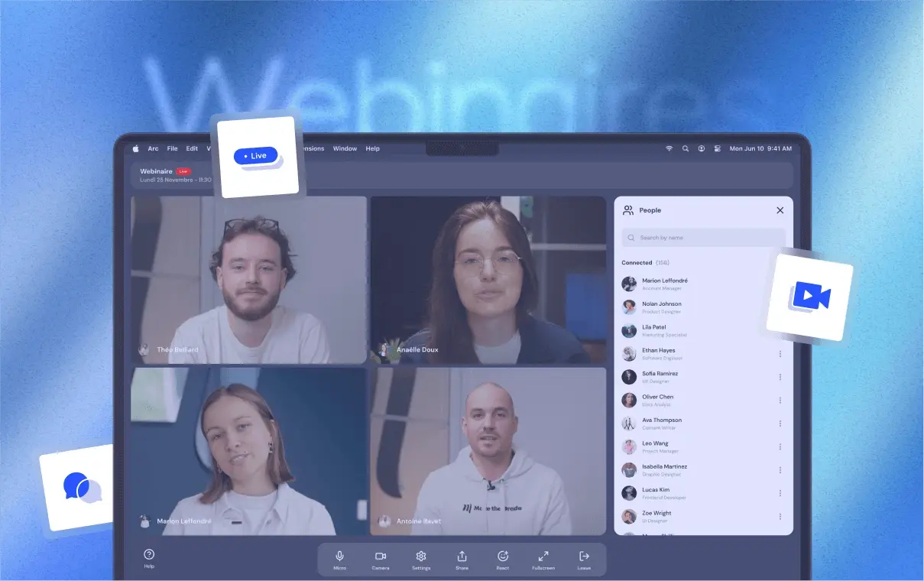Open the React emoji button
The width and height of the screenshot is (924, 581).
point(502,560)
